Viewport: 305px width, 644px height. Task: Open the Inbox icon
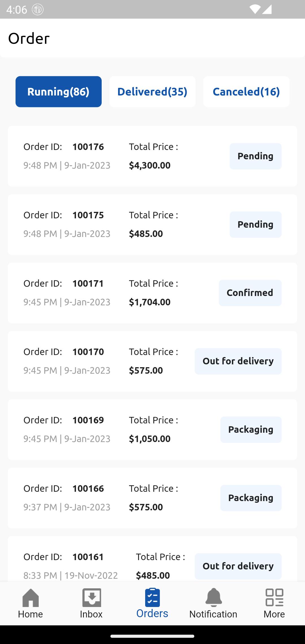click(91, 597)
